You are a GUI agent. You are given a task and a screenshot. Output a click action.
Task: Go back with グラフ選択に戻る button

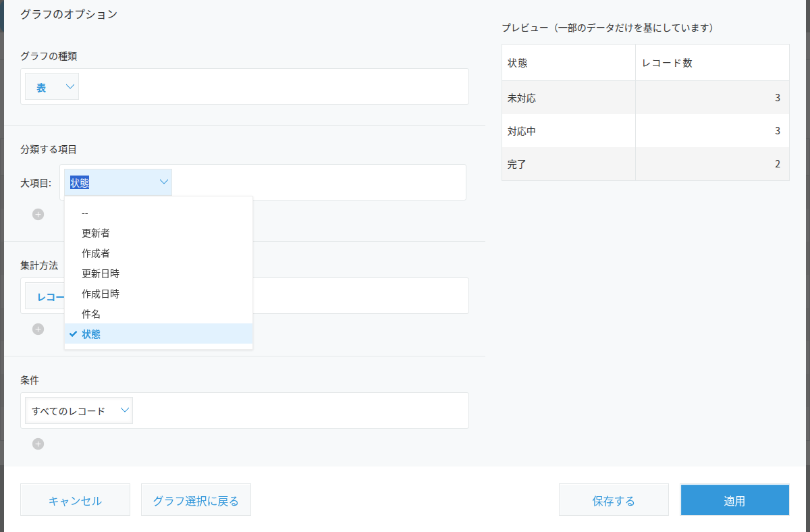(x=196, y=500)
